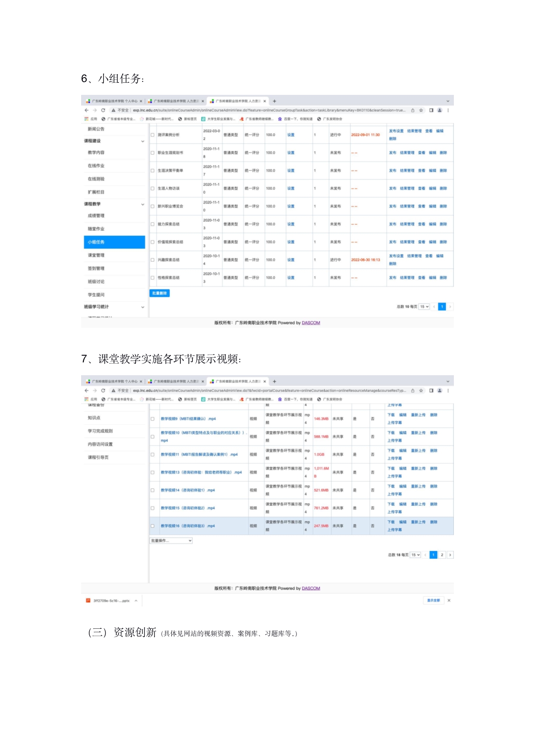This screenshot has width=535, height=756.
Task: Expand pptx download options chevron
Action: point(136,600)
